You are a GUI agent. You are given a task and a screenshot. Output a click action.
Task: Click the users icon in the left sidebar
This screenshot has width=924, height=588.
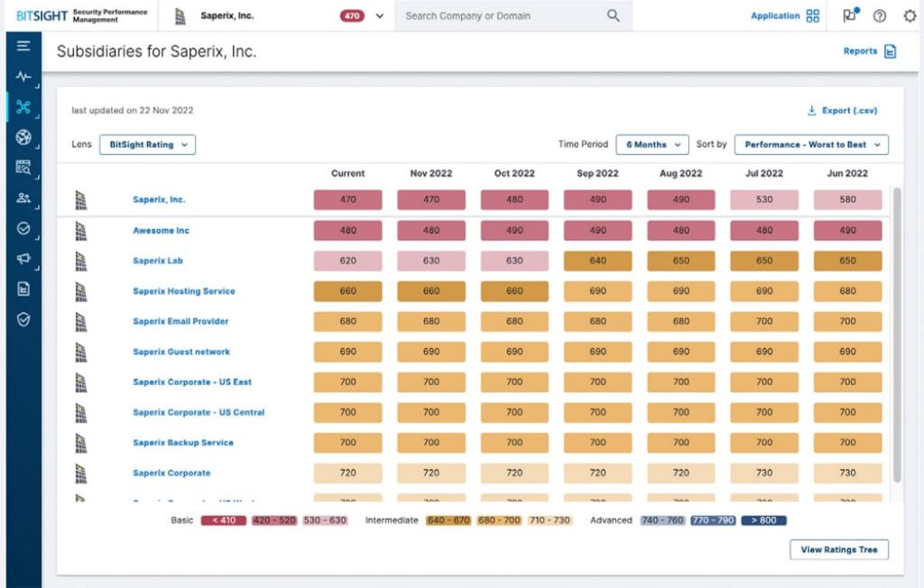(x=24, y=198)
